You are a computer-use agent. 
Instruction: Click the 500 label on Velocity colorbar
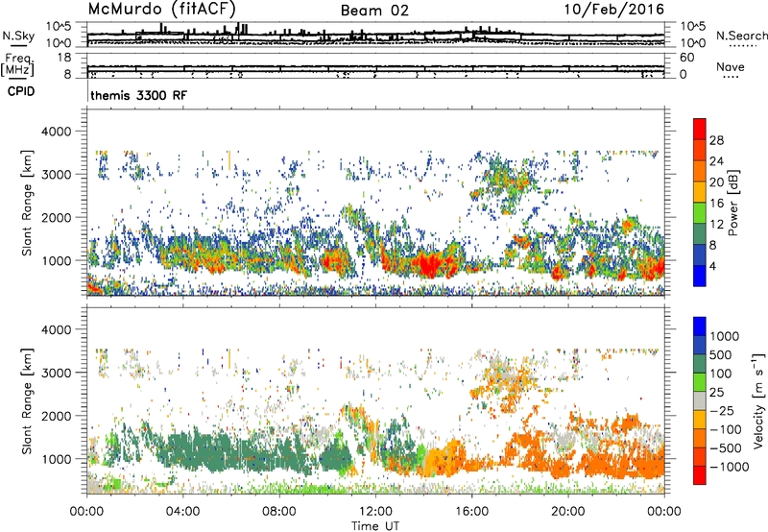pyautogui.click(x=721, y=354)
